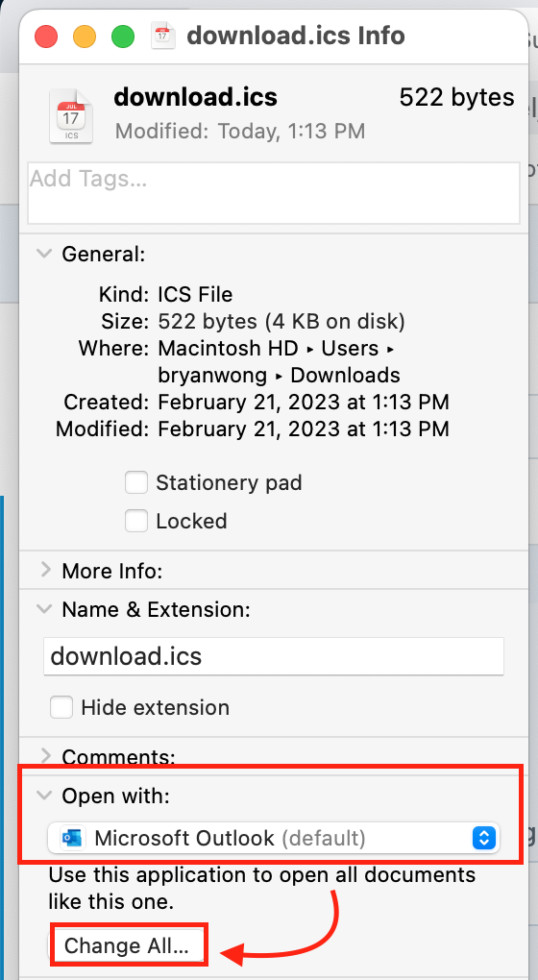Close the Info window with red button

click(x=46, y=37)
